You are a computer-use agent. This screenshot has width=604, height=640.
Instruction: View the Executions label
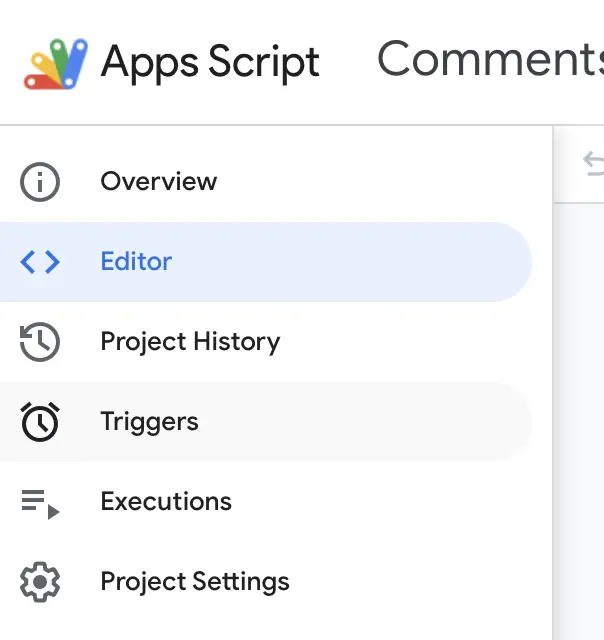pyautogui.click(x=166, y=502)
